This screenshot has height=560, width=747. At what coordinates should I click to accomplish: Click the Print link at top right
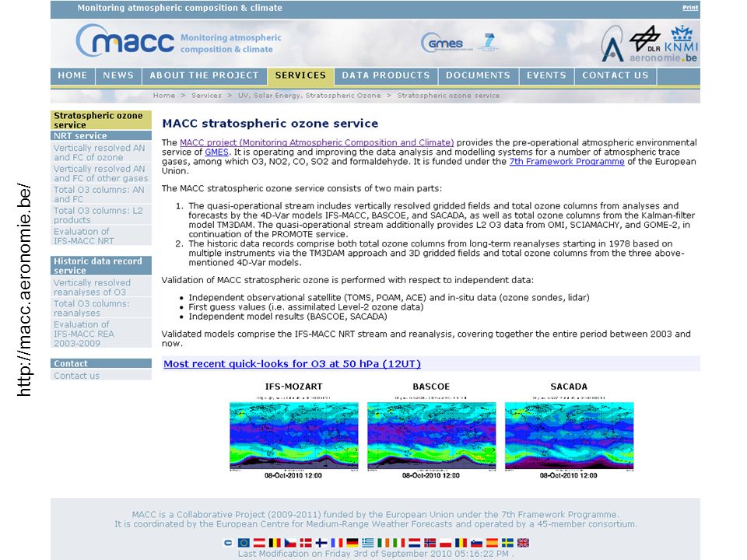(690, 8)
